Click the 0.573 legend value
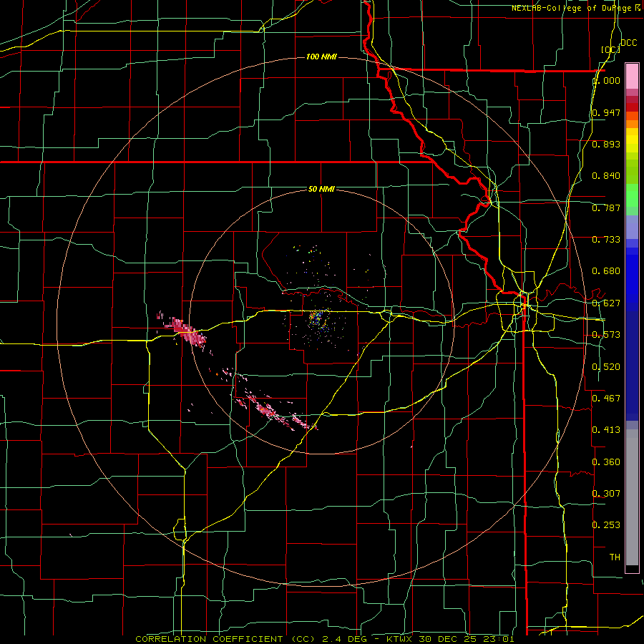This screenshot has height=644, width=644. tap(606, 335)
